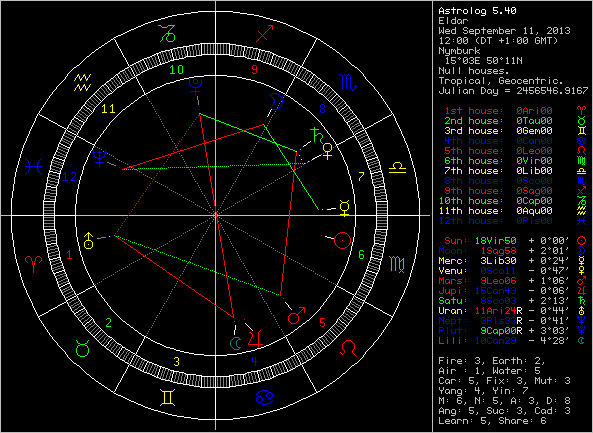Select the yellow Venus glyph in the wheel
The image size is (593, 433).
[x=328, y=151]
